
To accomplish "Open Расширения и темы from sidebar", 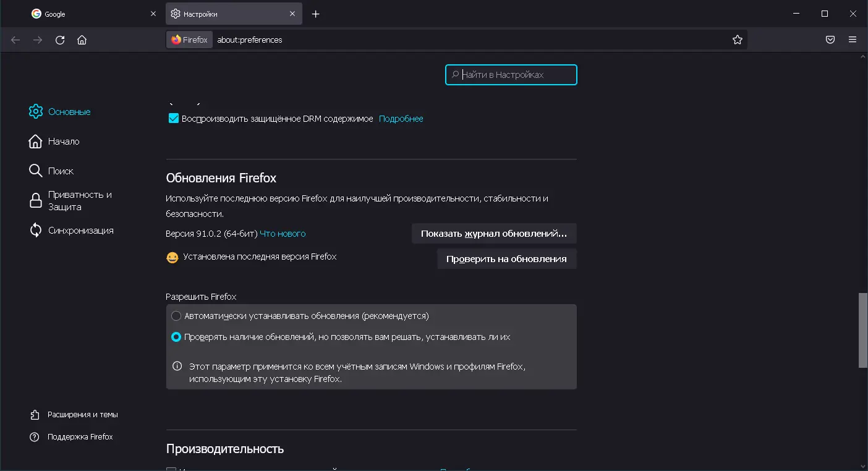I will pyautogui.click(x=82, y=415).
